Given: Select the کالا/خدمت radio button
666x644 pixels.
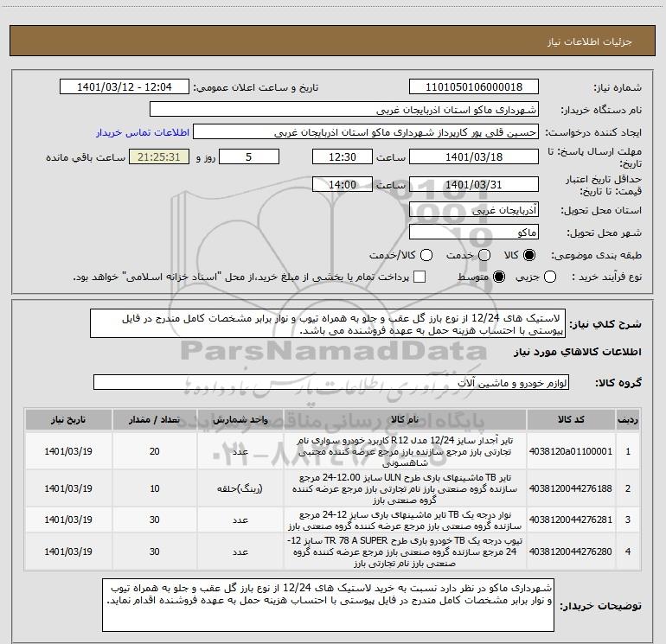Looking at the screenshot, I should 426,255.
